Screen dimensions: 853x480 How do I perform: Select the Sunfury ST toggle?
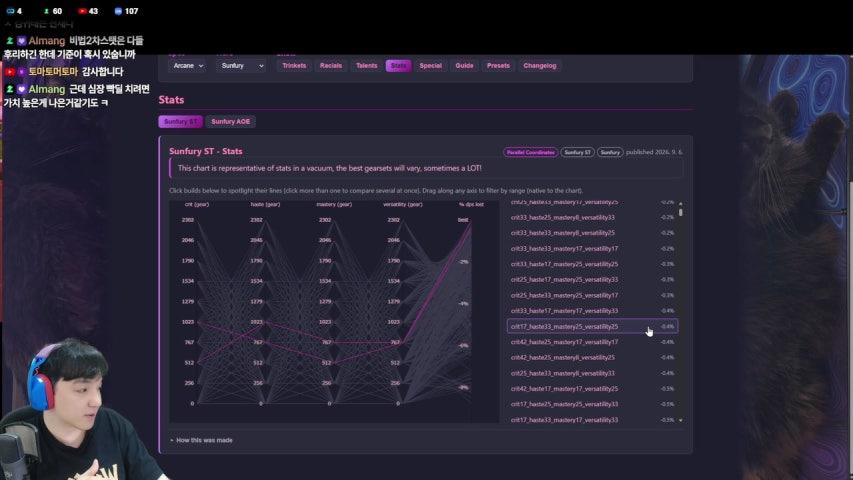(181, 121)
